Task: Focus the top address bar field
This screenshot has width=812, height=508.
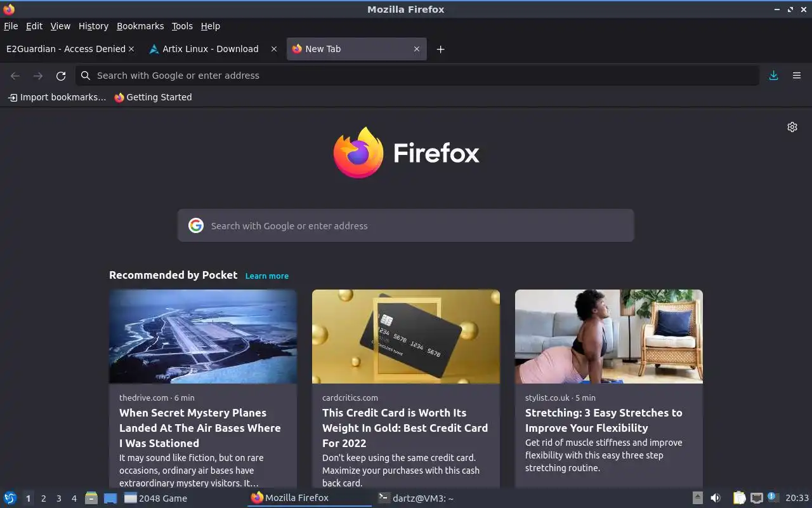Action: coord(417,76)
